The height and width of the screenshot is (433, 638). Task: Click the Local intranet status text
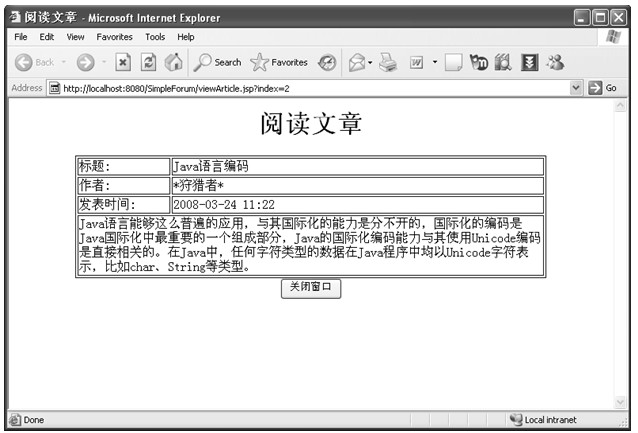tap(551, 420)
